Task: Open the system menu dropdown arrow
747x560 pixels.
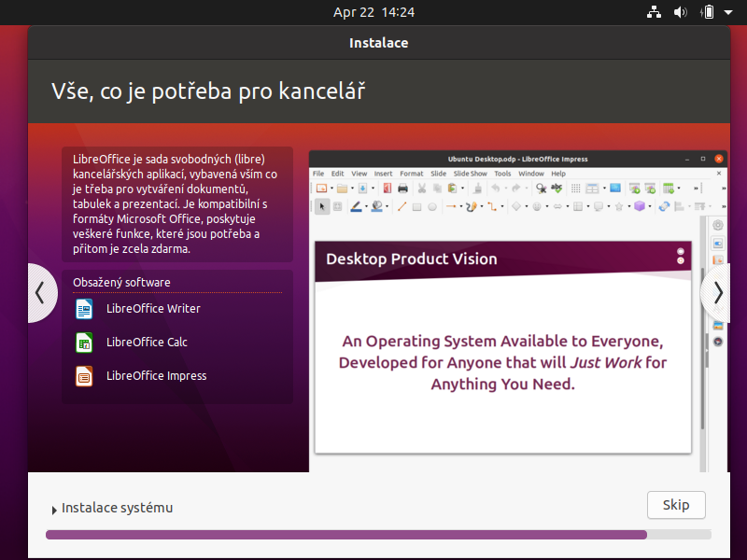Action: (728, 12)
